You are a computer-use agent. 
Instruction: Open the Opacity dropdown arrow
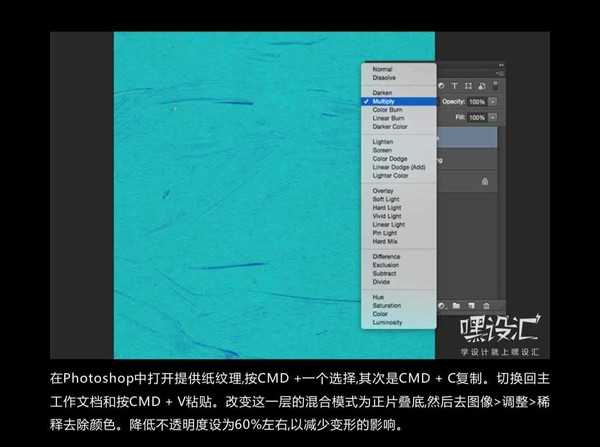point(493,102)
